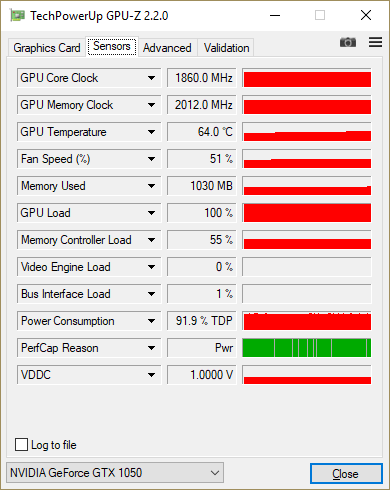Click the Power Consumption history graph
Screen dimensions: 390x490
[307, 321]
